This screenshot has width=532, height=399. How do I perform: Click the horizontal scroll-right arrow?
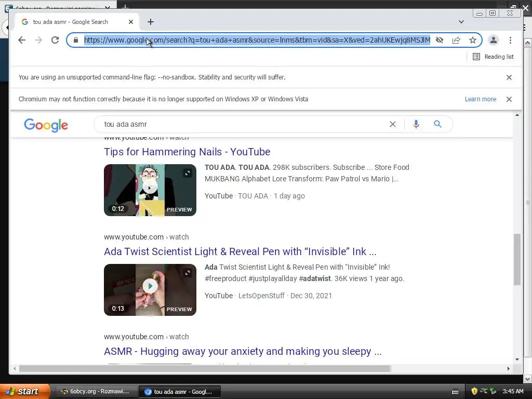(x=508, y=368)
